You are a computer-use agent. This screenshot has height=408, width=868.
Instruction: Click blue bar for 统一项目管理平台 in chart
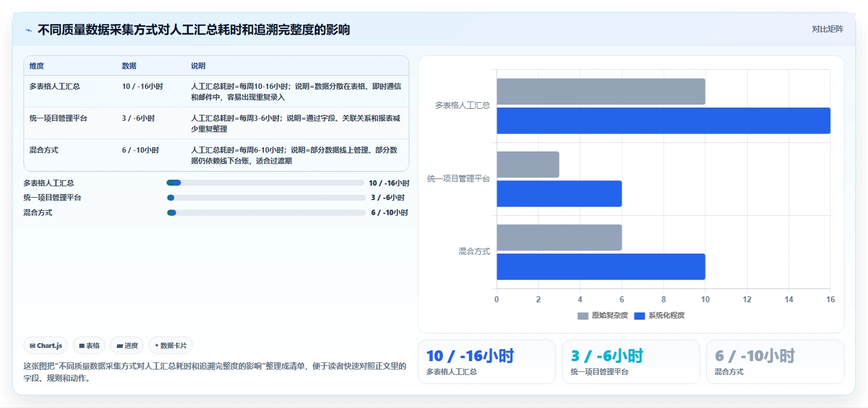click(x=559, y=193)
